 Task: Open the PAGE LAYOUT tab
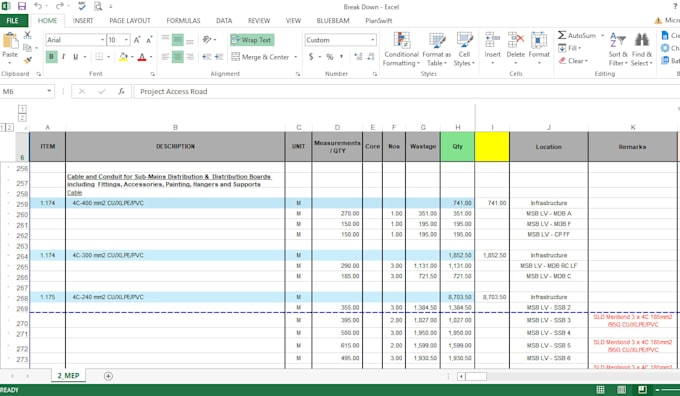(130, 21)
